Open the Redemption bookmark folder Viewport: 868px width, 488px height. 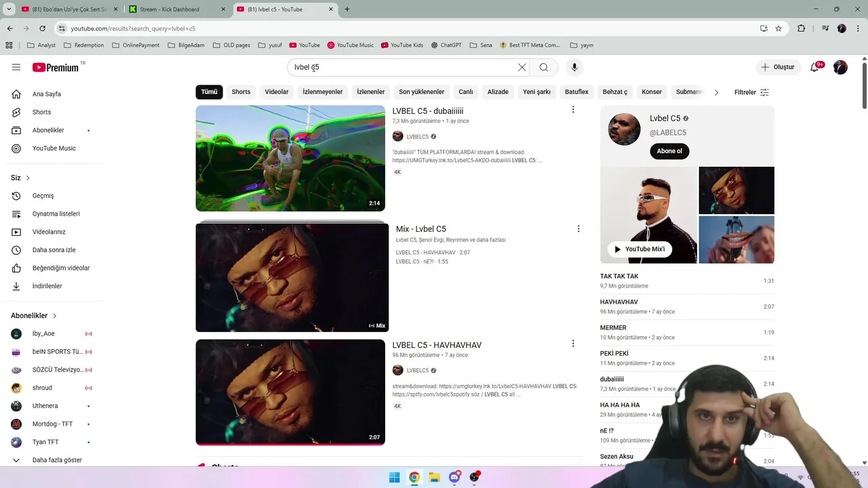(83, 45)
